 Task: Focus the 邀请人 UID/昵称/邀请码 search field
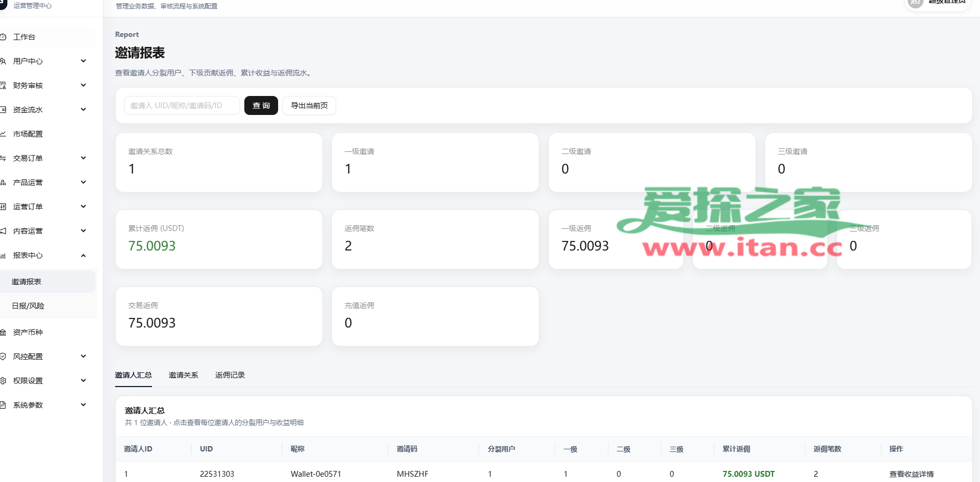pos(182,105)
